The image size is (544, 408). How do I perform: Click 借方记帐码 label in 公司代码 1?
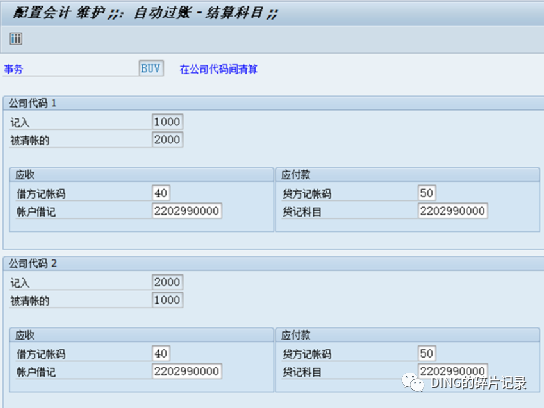click(41, 194)
